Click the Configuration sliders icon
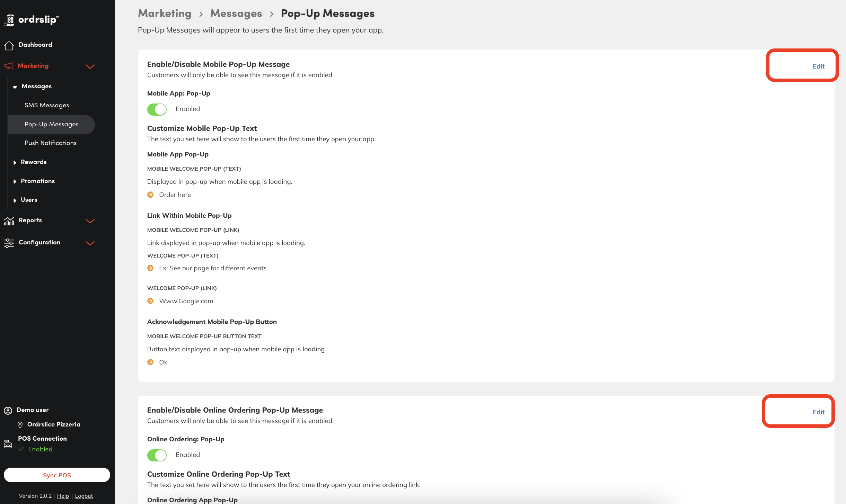Image resolution: width=846 pixels, height=504 pixels. point(9,243)
